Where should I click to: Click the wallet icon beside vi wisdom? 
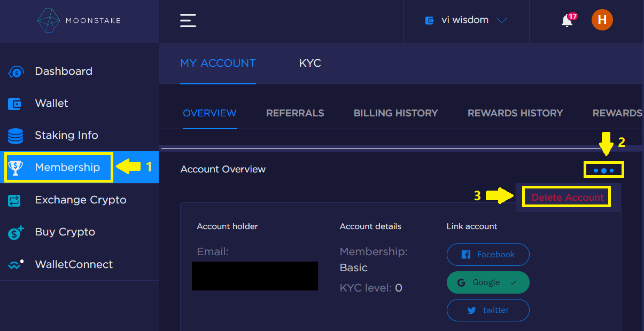tap(429, 21)
